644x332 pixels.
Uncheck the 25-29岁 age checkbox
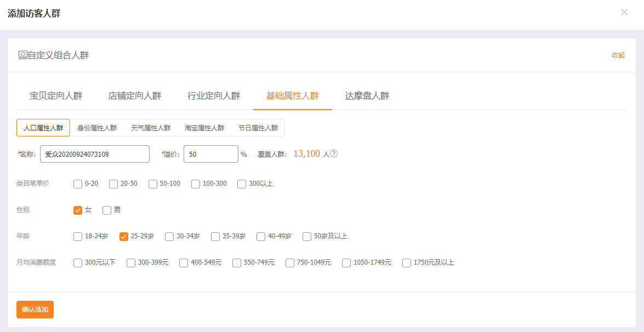[x=124, y=237]
